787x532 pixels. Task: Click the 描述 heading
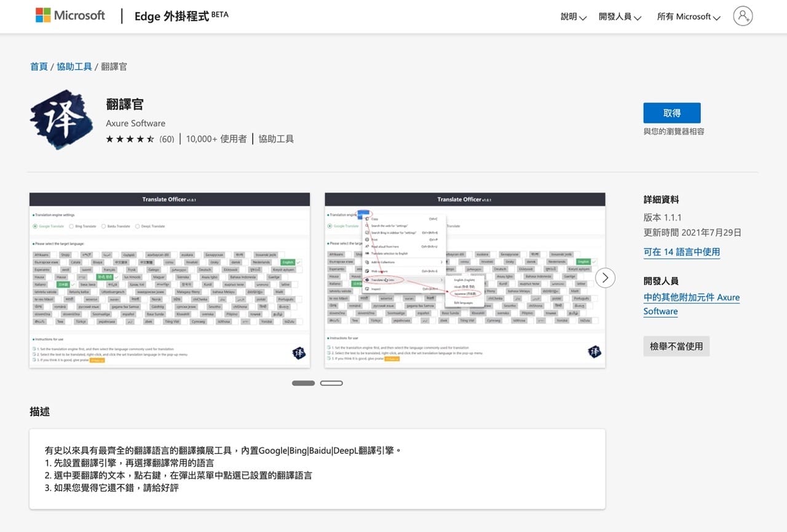(39, 412)
